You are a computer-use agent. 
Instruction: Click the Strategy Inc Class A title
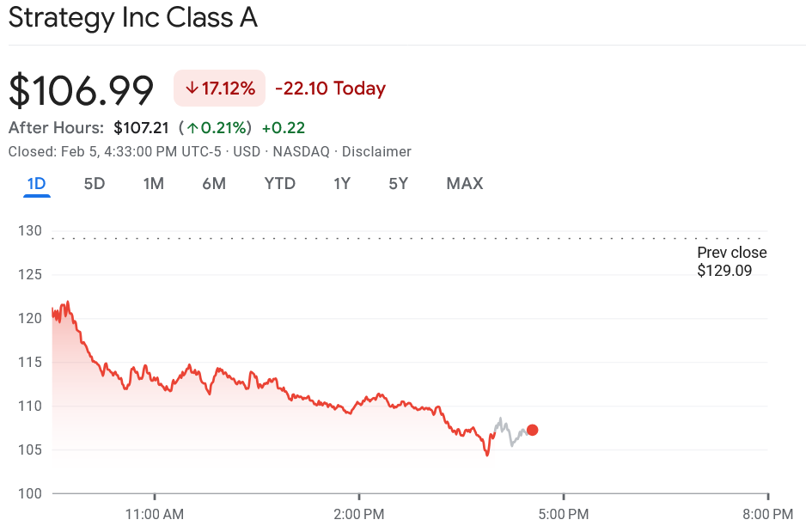[132, 17]
